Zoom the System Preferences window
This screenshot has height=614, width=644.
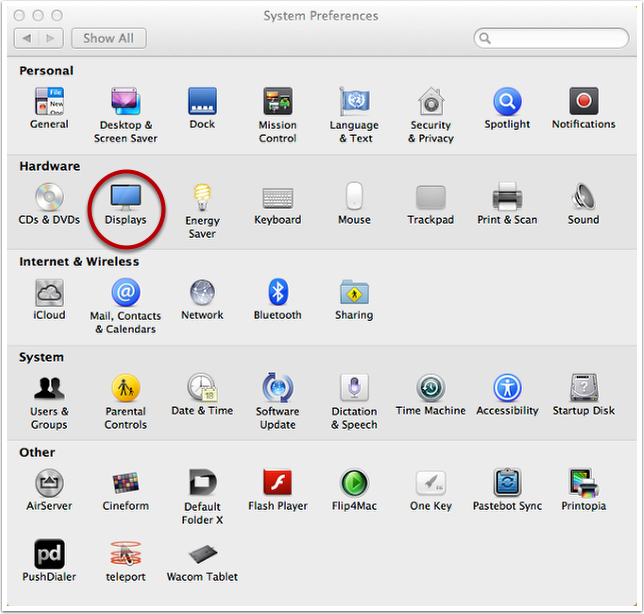click(x=57, y=16)
